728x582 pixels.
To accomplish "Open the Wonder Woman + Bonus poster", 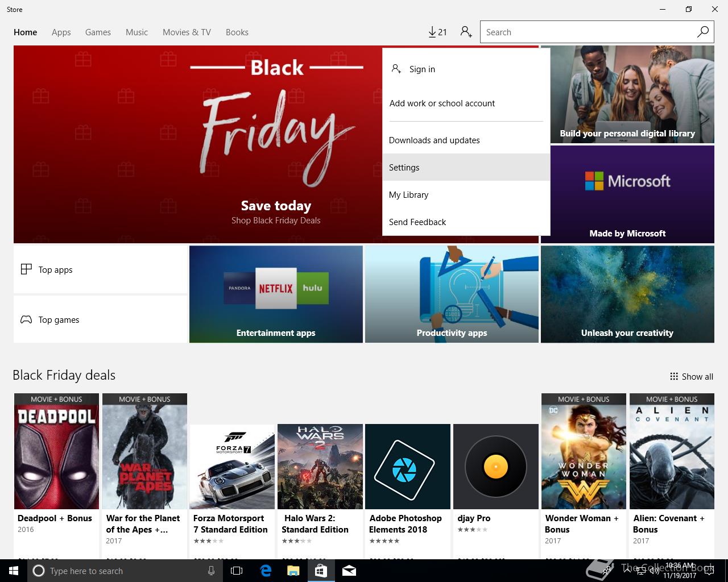I will coord(584,451).
